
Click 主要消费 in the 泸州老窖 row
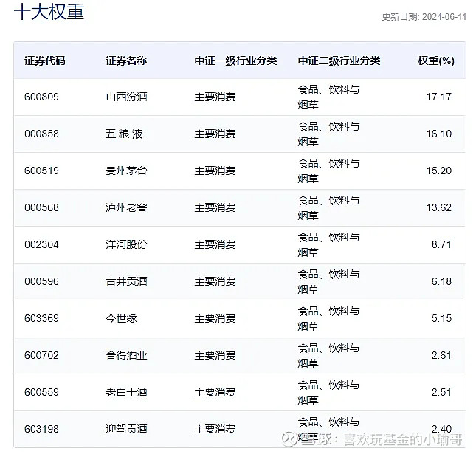pyautogui.click(x=215, y=207)
